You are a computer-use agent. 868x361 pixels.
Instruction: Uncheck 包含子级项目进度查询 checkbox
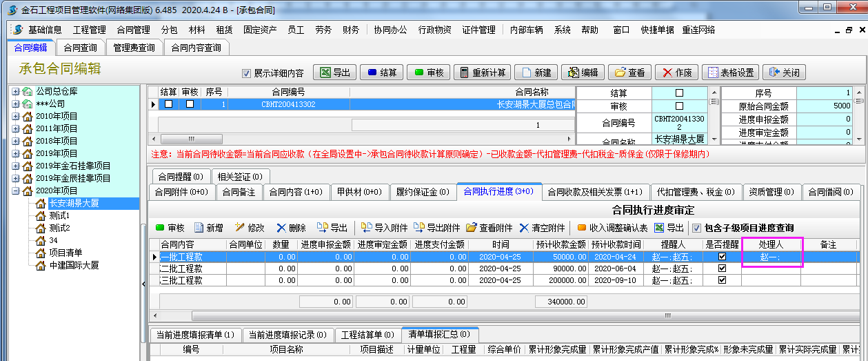(696, 228)
